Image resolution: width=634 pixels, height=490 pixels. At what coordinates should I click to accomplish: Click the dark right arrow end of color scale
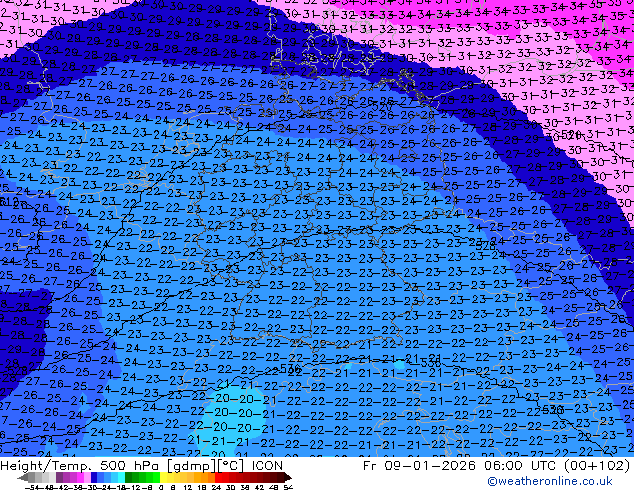tap(287, 477)
